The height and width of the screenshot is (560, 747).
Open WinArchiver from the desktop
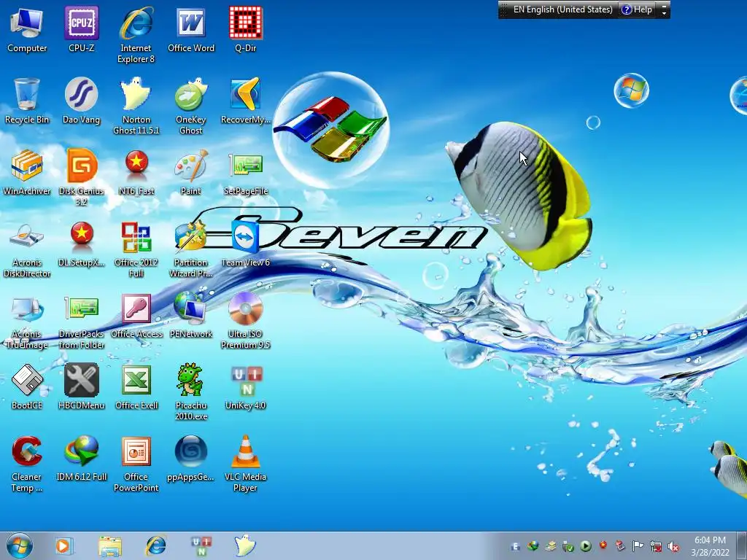pyautogui.click(x=27, y=172)
